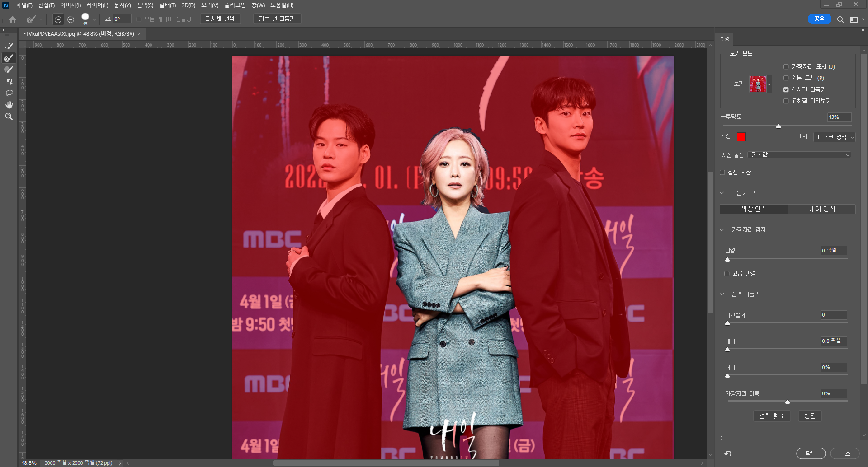Click the 반전 button
The width and height of the screenshot is (868, 467).
coord(810,416)
